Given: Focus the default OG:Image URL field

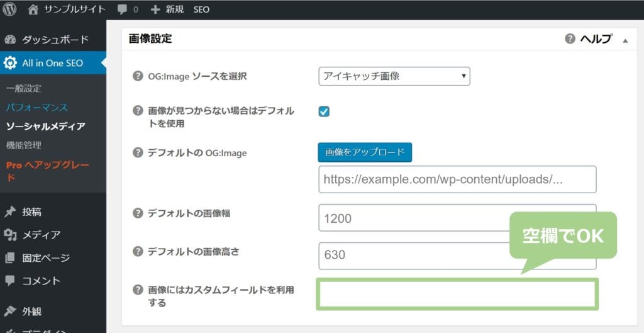Looking at the screenshot, I should click(x=457, y=179).
